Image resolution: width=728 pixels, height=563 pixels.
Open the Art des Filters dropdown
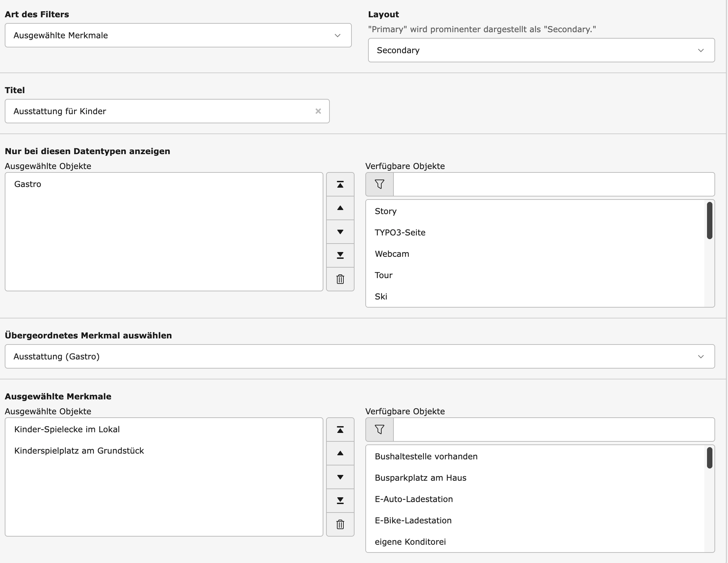[x=178, y=35]
